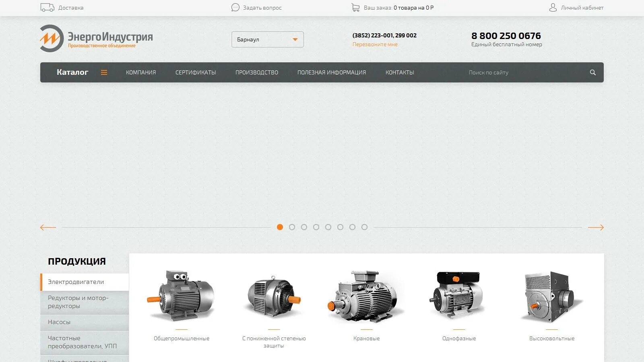Open the Ваш заказ cart link

[x=398, y=8]
